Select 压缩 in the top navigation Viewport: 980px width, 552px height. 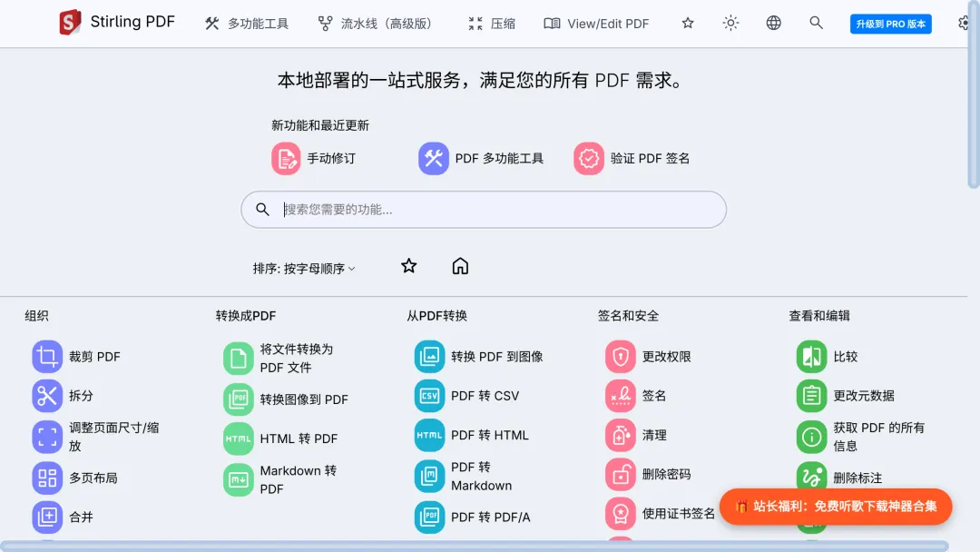pyautogui.click(x=492, y=24)
